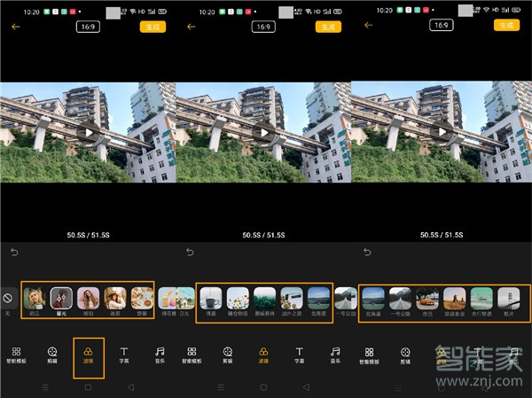Tap 无 no-filter icon in left screen
532x398 pixels.
coord(8,300)
